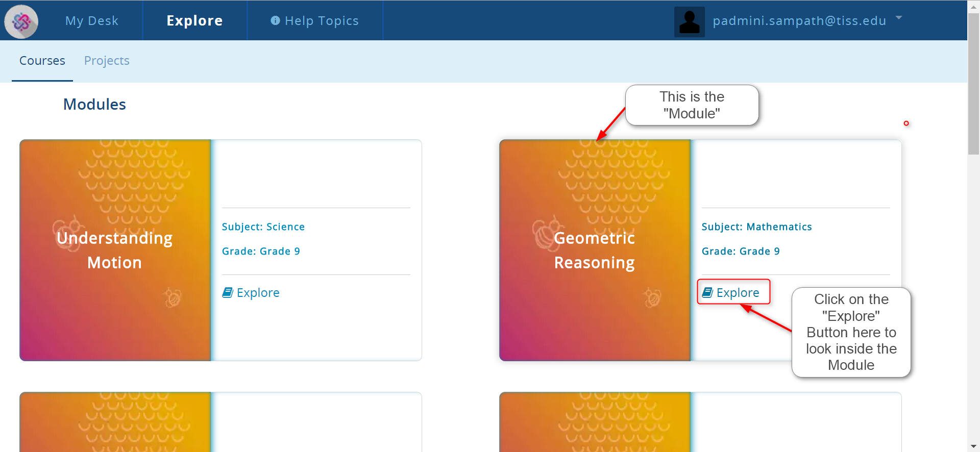980x452 pixels.
Task: Explore the Understanding Motion module
Action: click(x=258, y=293)
